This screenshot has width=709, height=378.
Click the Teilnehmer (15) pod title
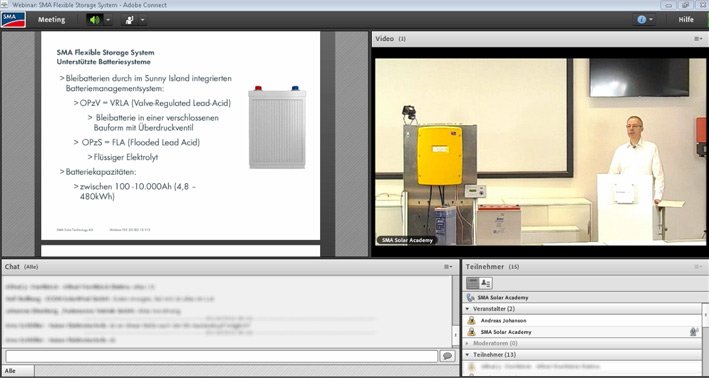pos(492,267)
